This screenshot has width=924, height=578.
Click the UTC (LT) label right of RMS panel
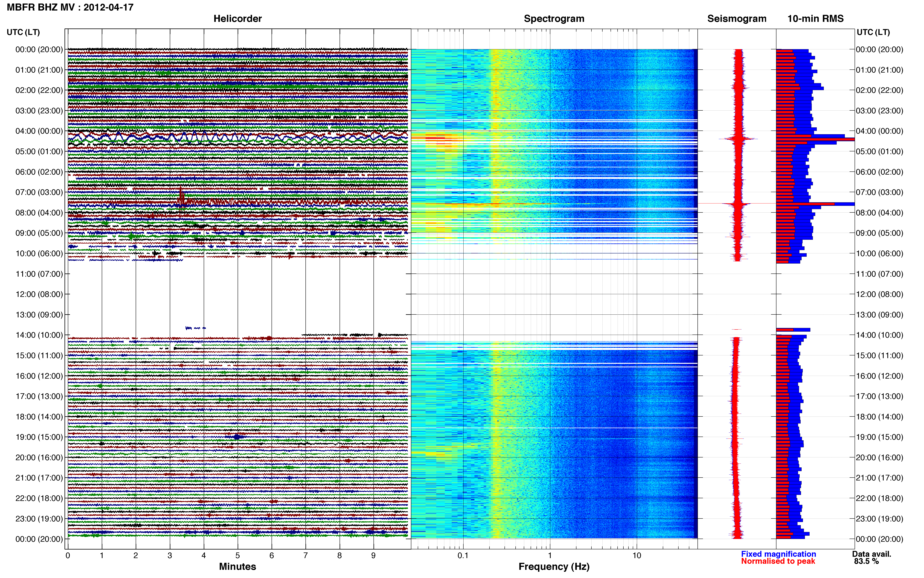[x=873, y=32]
